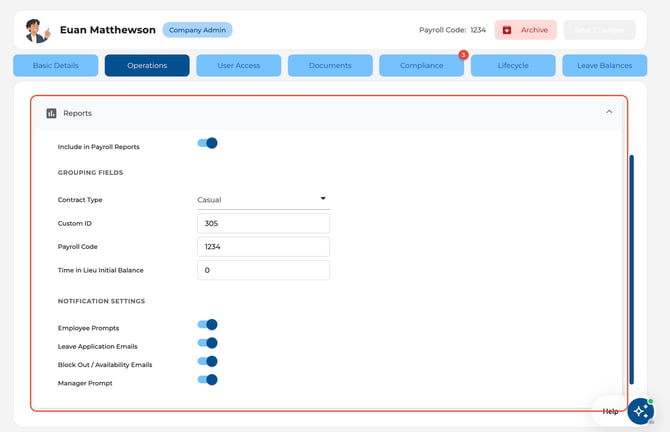Go to the Leave Balances tab
Image resolution: width=670 pixels, height=432 pixels.
pos(605,65)
